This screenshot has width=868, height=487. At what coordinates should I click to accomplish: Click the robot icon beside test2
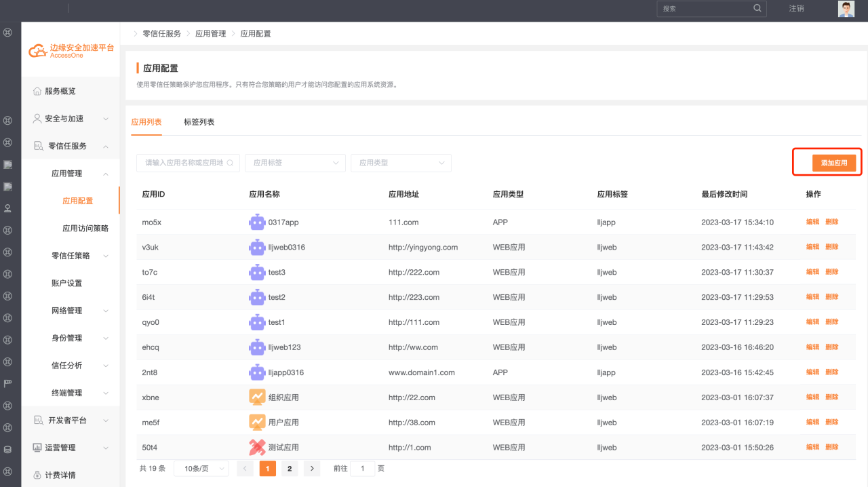tap(257, 297)
